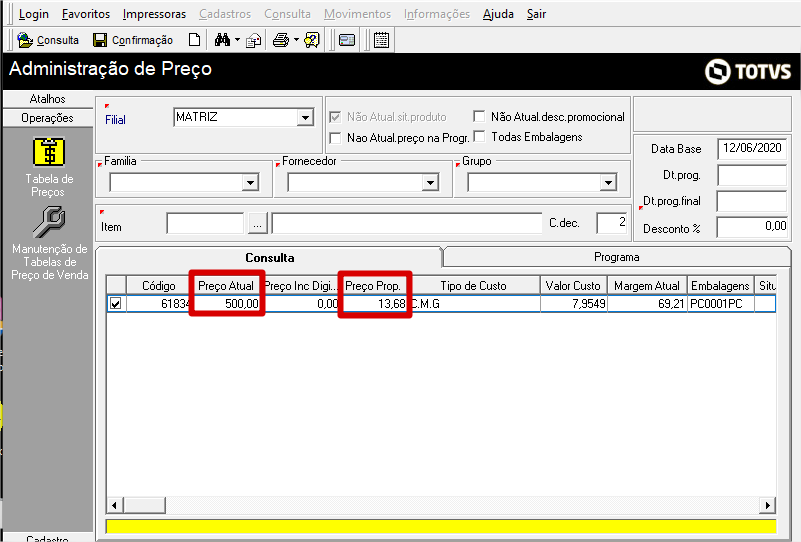Click the 61834 code cell
Image resolution: width=801 pixels, height=542 pixels.
pos(158,303)
